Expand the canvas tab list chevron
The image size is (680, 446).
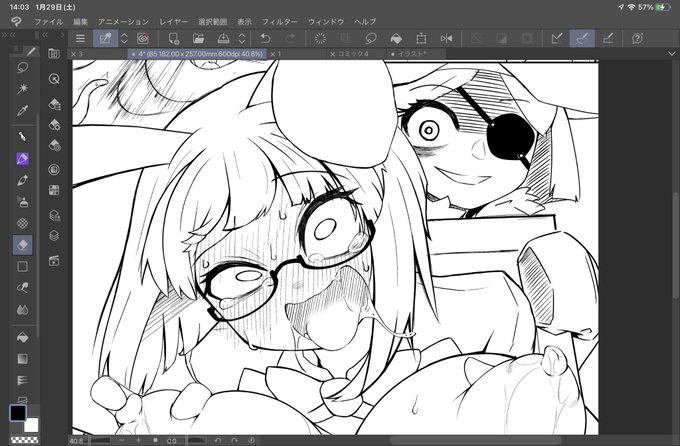coord(672,54)
